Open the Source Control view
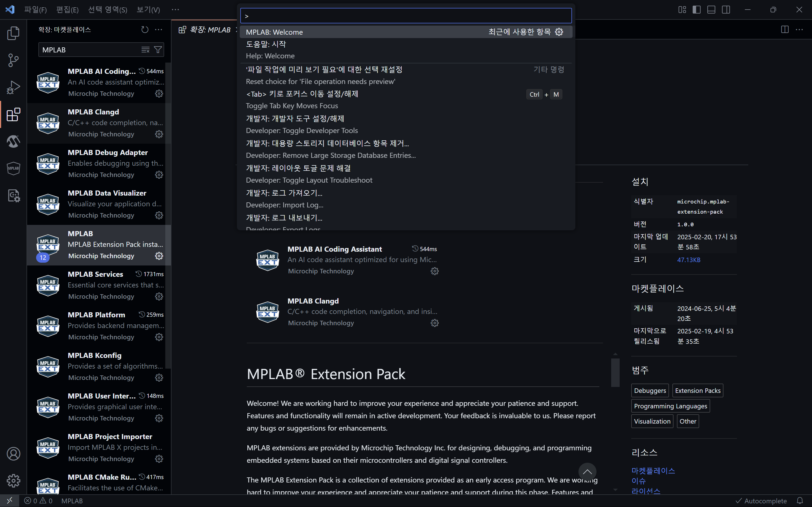This screenshot has width=812, height=507. pyautogui.click(x=14, y=60)
